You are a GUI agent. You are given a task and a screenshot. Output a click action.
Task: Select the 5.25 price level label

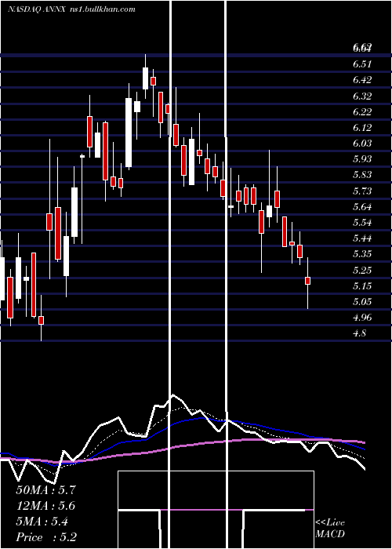click(362, 270)
